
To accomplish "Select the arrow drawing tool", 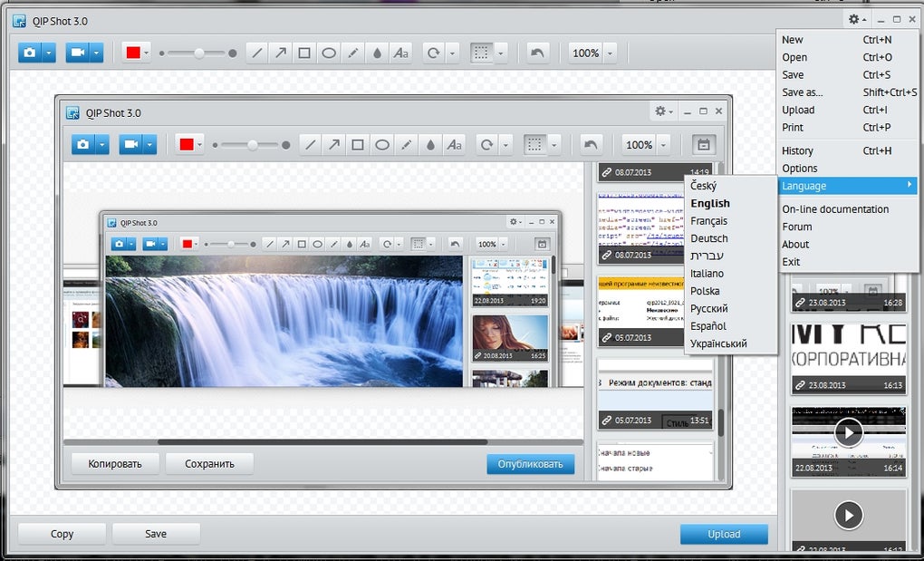I will [x=281, y=53].
